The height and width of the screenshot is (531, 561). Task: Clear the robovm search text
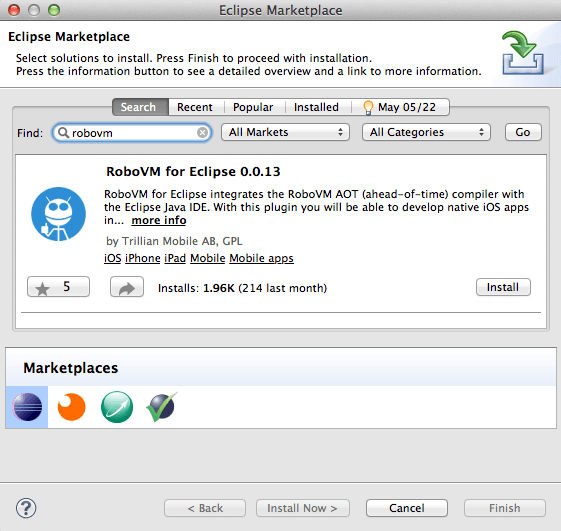203,133
